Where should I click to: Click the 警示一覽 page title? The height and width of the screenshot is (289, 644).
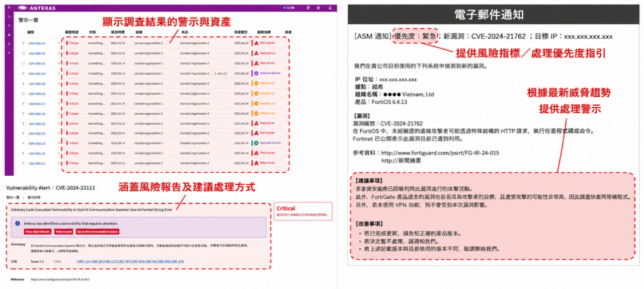(x=28, y=20)
